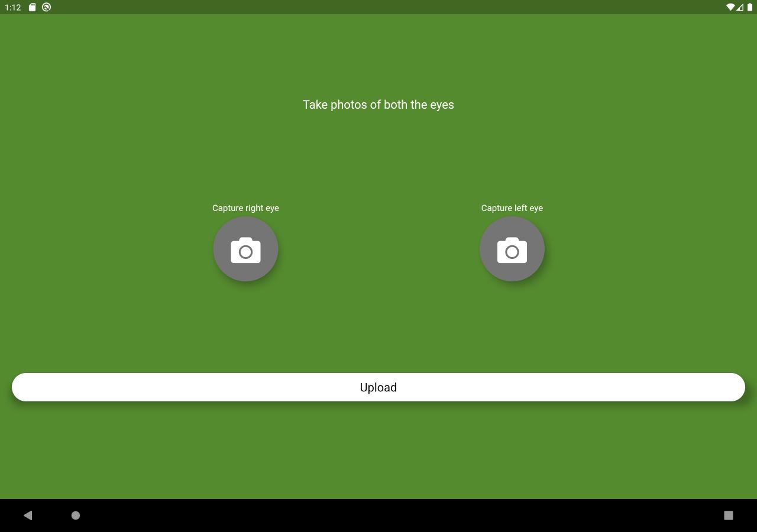Click the 'Take photos of both the eyes' heading
Screen dimensions: 757x532
pyautogui.click(x=378, y=105)
